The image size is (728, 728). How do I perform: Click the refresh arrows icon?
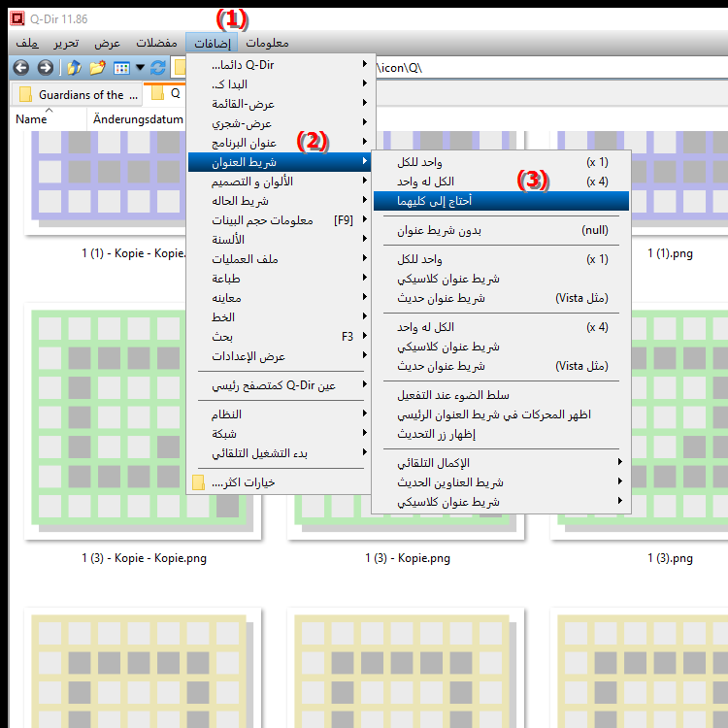coord(158,68)
